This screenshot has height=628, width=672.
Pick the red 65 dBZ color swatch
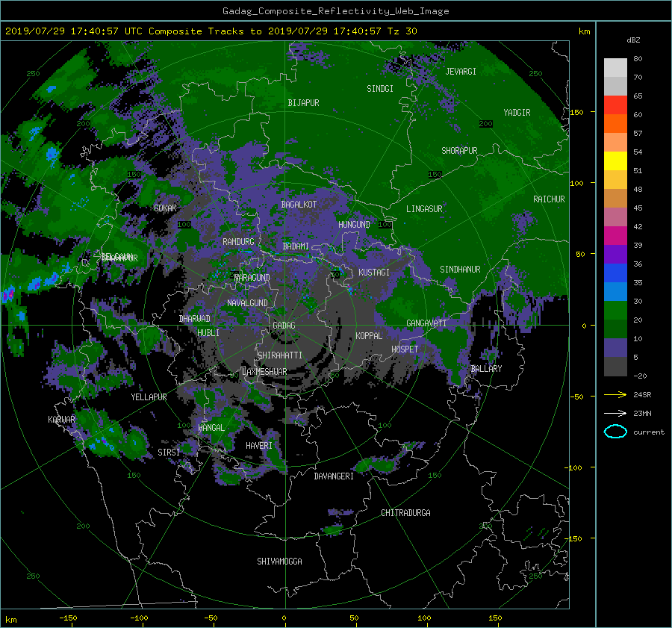[615, 105]
